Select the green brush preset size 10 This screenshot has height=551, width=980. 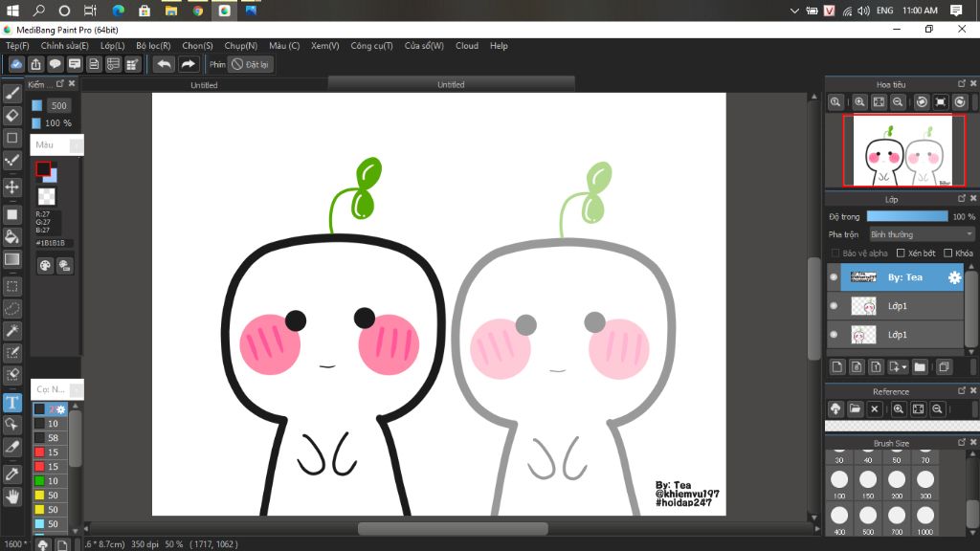click(50, 481)
